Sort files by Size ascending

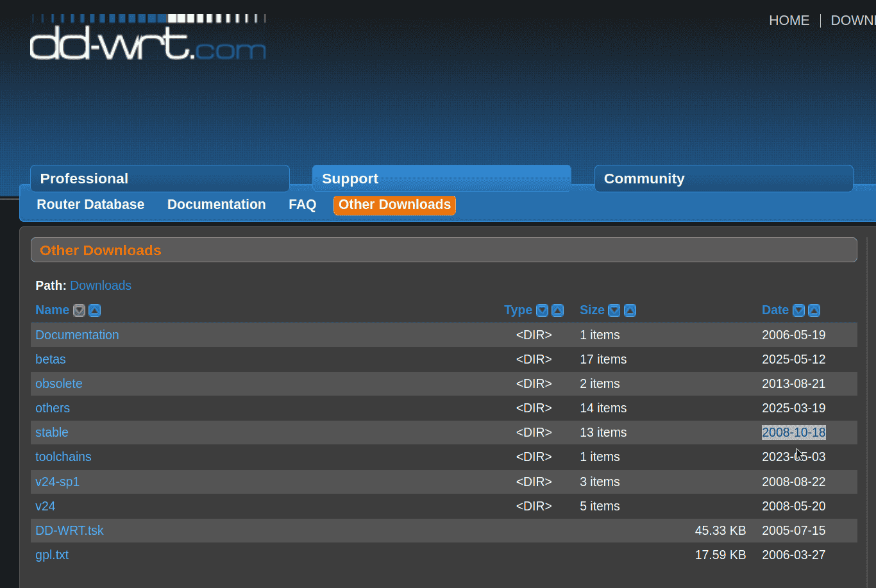point(630,310)
